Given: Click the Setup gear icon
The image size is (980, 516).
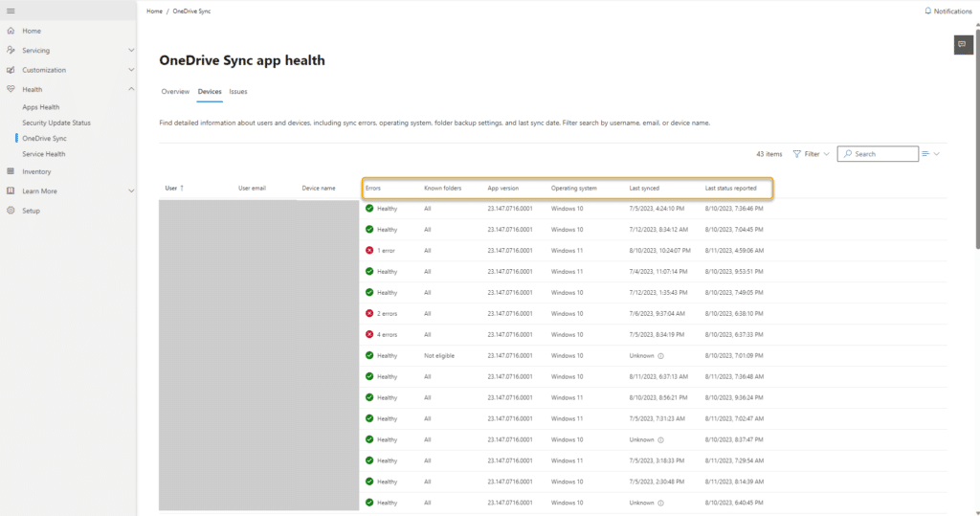Looking at the screenshot, I should coord(11,211).
